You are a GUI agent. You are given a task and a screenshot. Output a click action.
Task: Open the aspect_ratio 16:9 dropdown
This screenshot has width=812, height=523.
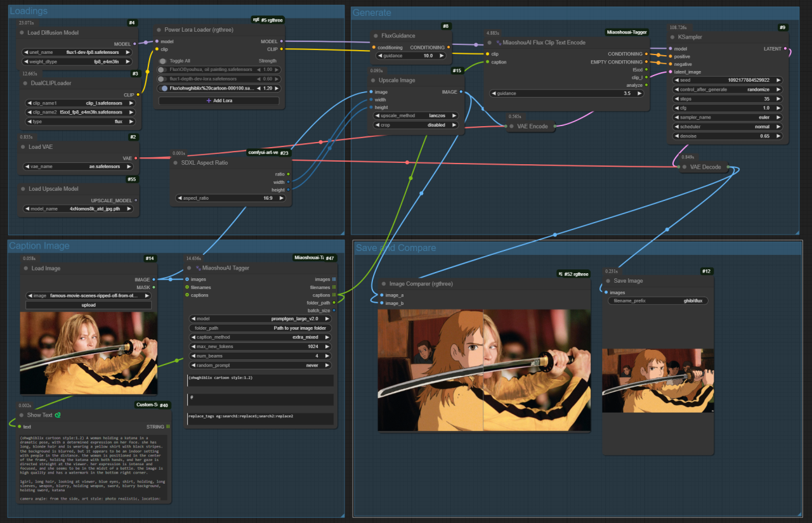click(232, 198)
